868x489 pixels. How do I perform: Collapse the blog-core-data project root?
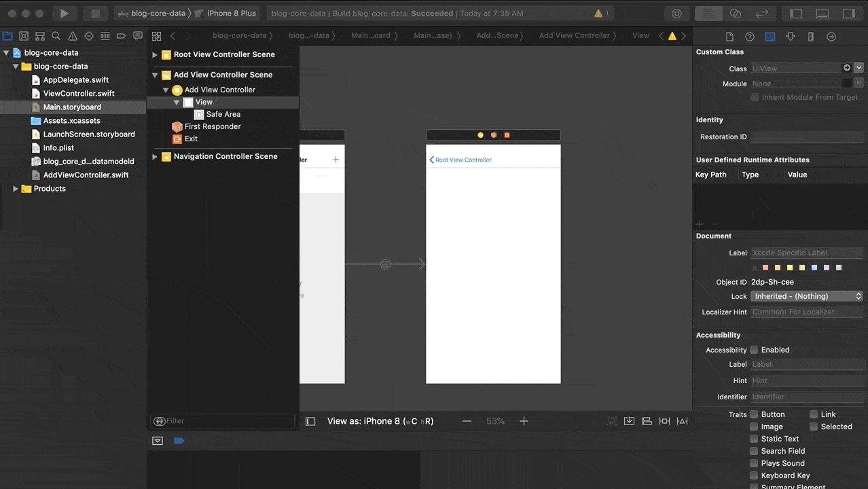pyautogui.click(x=6, y=53)
